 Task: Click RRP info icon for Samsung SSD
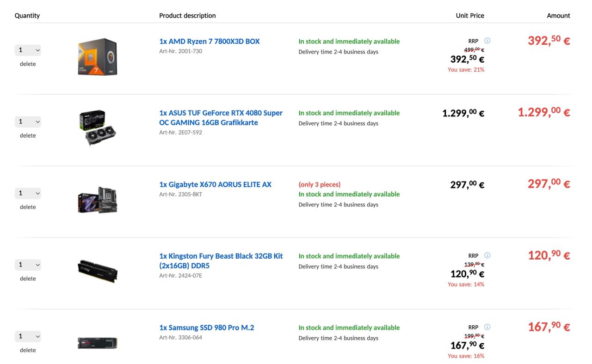[487, 327]
